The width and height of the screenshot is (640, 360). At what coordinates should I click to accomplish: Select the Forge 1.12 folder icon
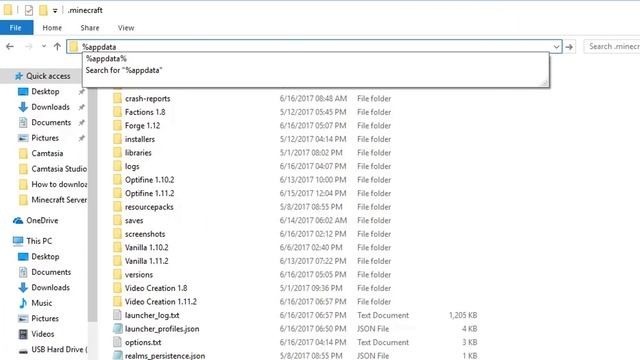click(x=118, y=125)
